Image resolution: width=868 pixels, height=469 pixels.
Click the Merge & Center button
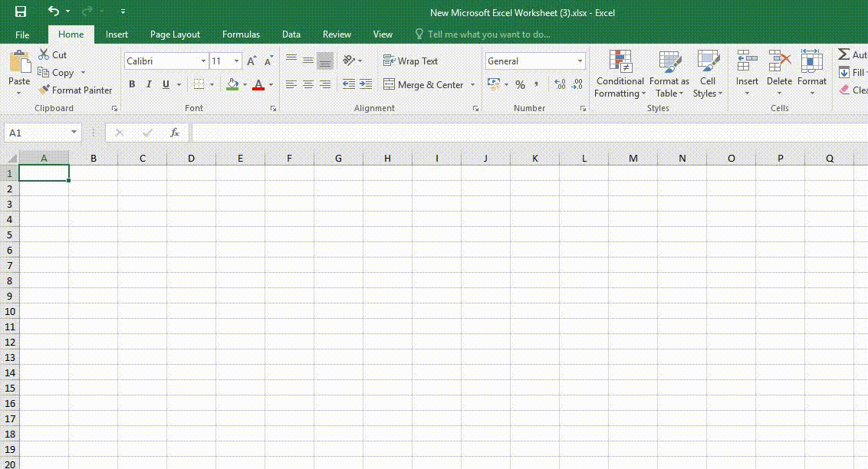(x=423, y=84)
